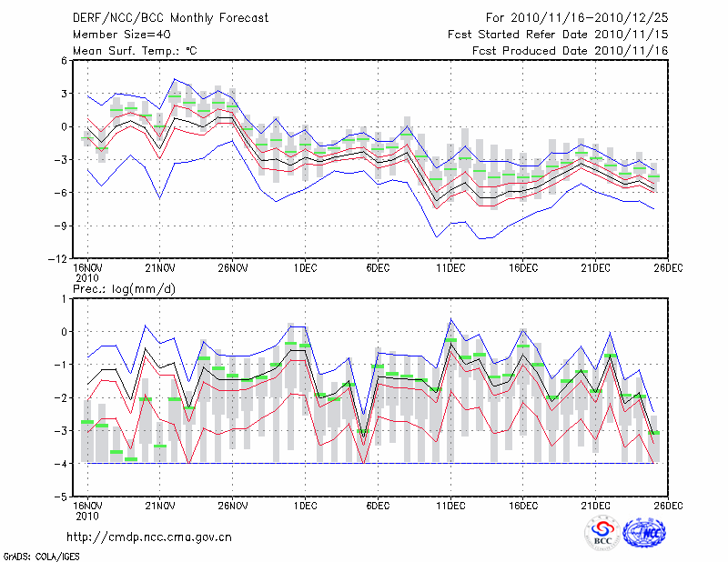
Task: Click the Fcst Produced Date line
Action: tap(571, 50)
